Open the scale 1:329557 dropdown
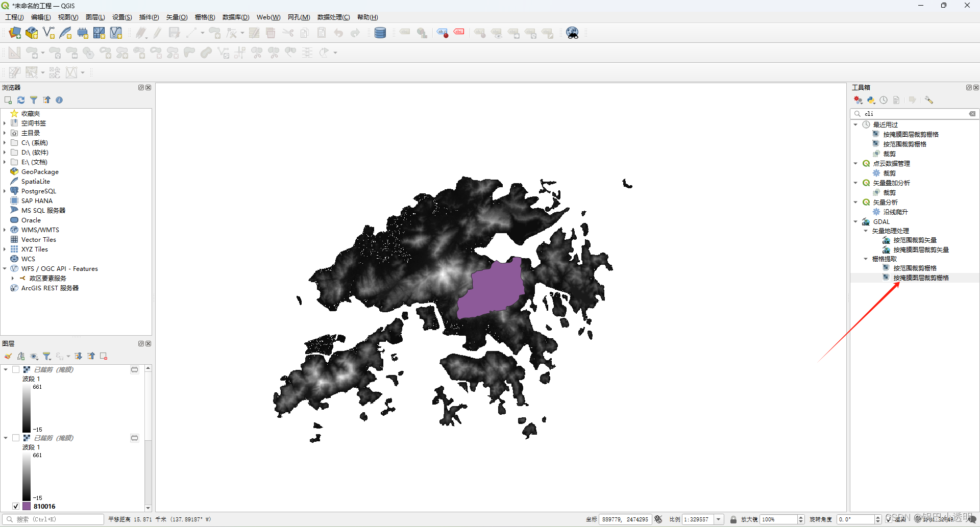The height and width of the screenshot is (527, 980). coord(719,519)
